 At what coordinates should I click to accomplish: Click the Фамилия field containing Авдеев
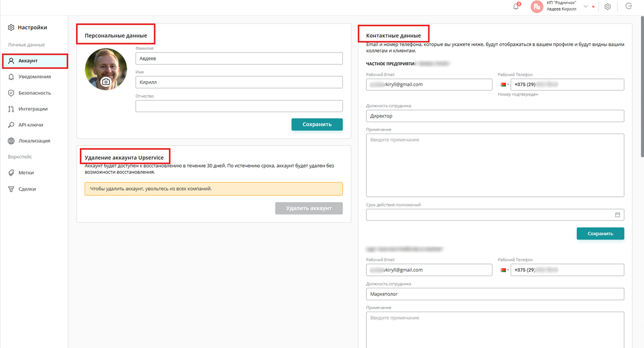[x=239, y=59]
